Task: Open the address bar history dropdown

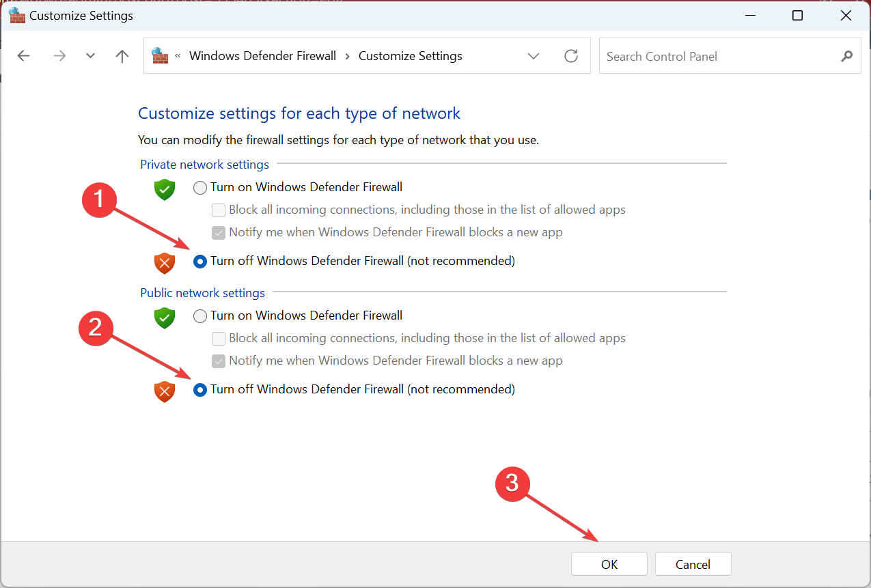Action: [x=534, y=56]
